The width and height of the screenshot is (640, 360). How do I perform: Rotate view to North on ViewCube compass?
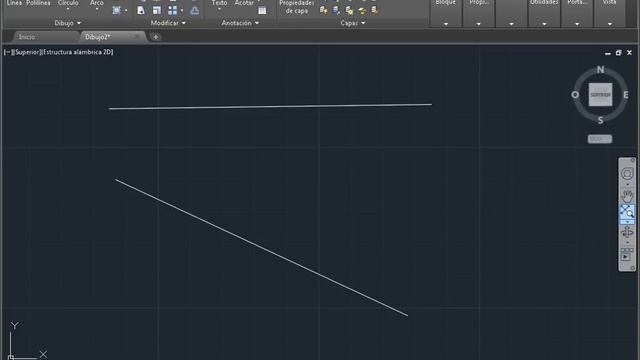pos(600,70)
